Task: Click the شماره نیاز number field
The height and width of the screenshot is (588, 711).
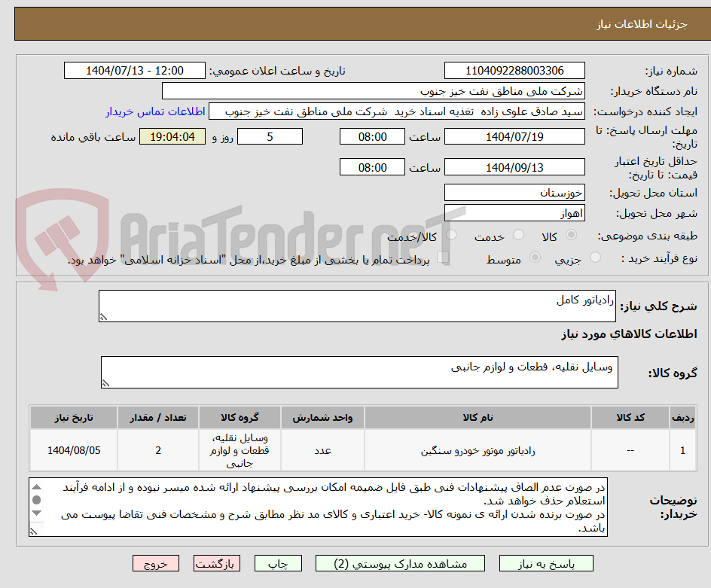Action: coord(514,70)
